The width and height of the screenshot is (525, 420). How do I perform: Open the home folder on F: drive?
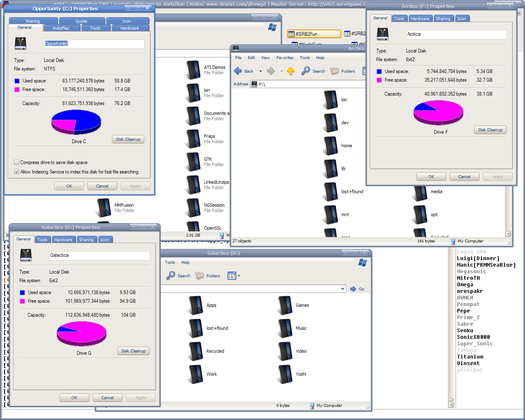click(331, 146)
